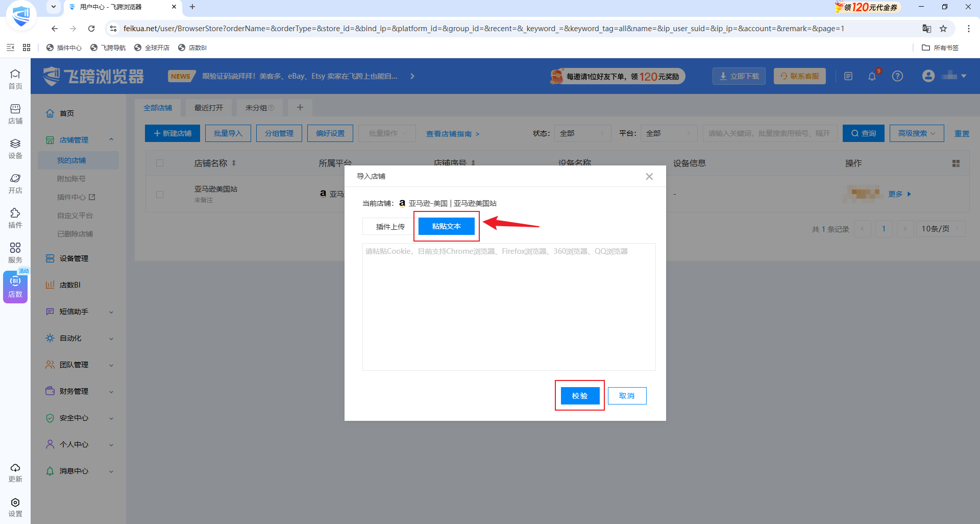The height and width of the screenshot is (524, 980).
Task: Expand the 财务管理 menu
Action: click(x=79, y=391)
